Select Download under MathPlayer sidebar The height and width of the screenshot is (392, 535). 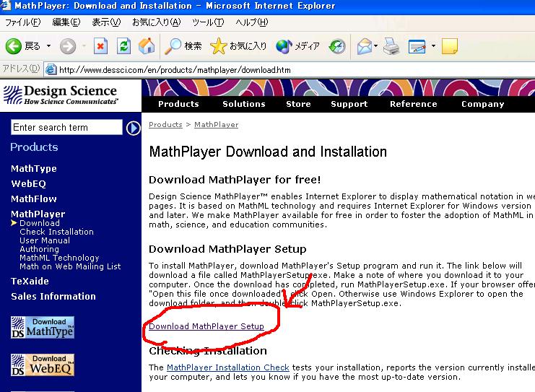pos(40,223)
